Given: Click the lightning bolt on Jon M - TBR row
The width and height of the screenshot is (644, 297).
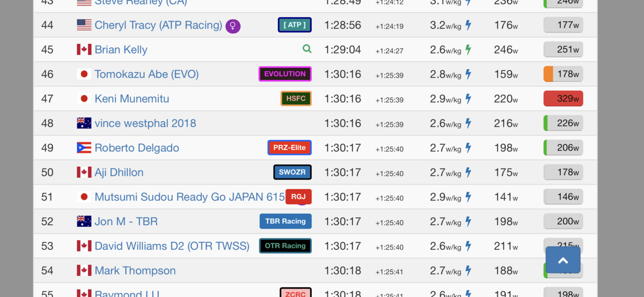Looking at the screenshot, I should pos(468,221).
